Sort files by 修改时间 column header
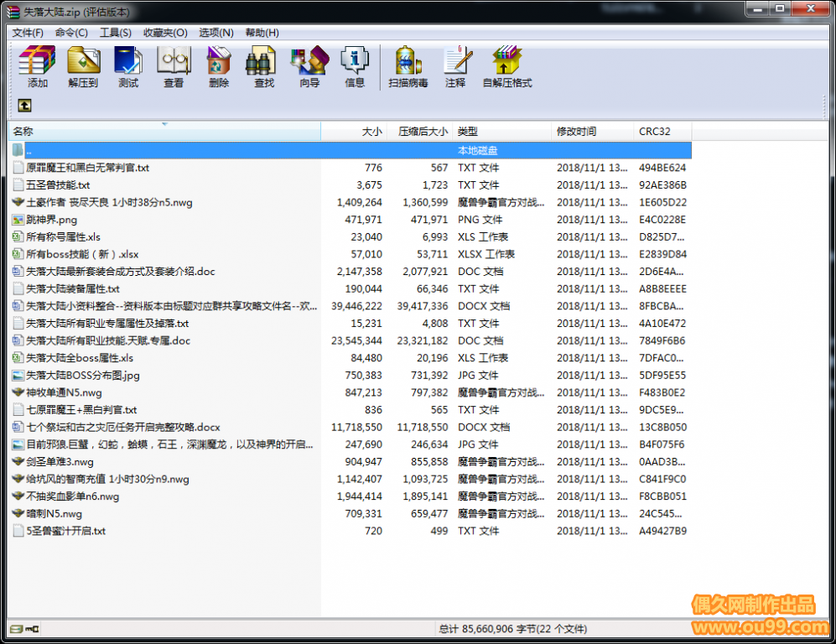836x644 pixels. click(577, 132)
